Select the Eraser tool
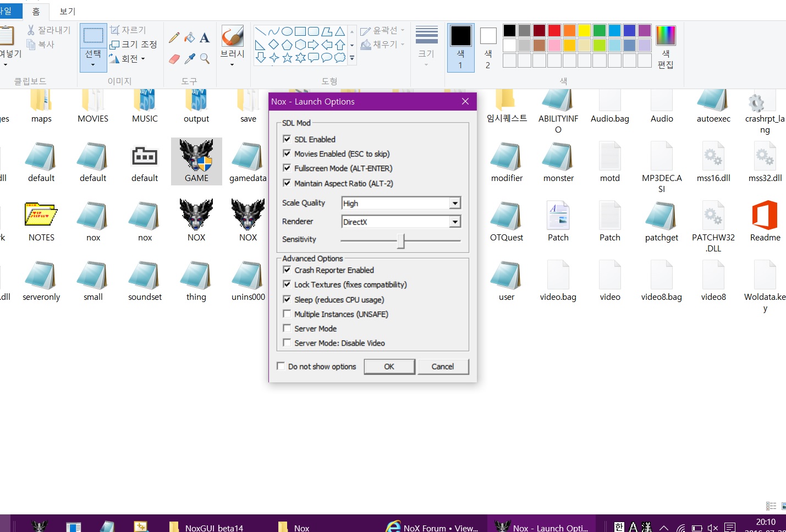This screenshot has width=786, height=532. 174,58
